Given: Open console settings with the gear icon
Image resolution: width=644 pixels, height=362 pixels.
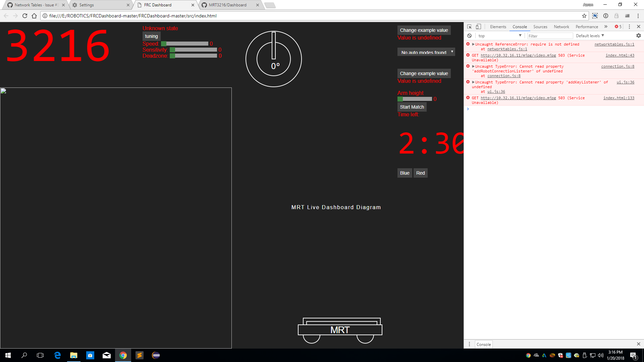Looking at the screenshot, I should (639, 36).
